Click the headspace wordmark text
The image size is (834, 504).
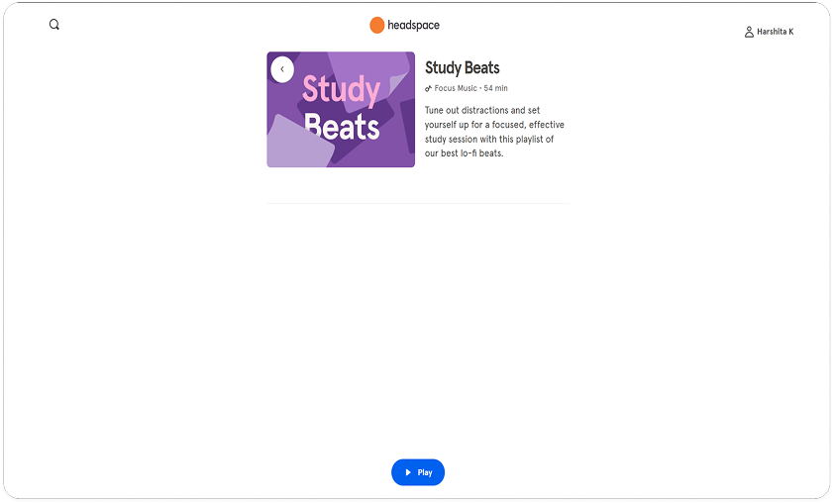pos(413,25)
